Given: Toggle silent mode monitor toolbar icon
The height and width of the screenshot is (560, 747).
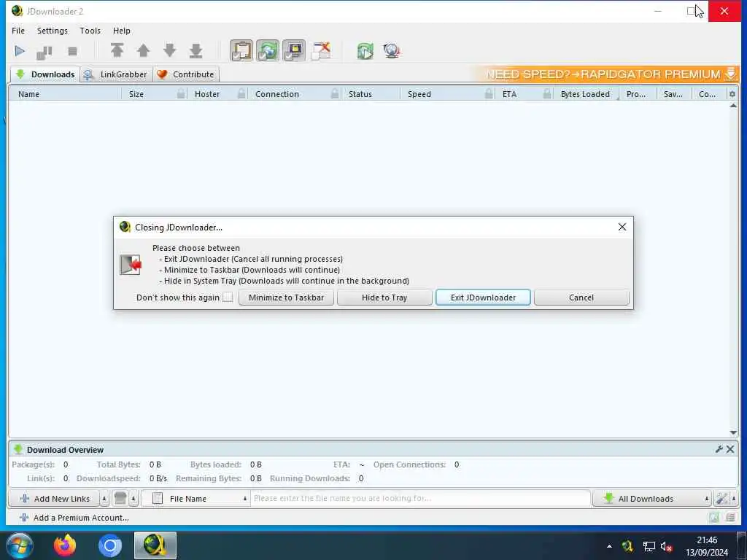Looking at the screenshot, I should pos(294,50).
